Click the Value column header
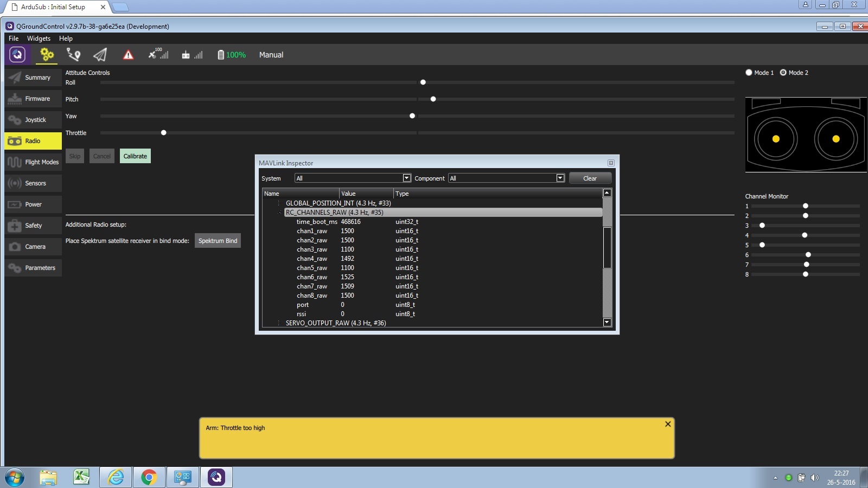 (x=367, y=194)
